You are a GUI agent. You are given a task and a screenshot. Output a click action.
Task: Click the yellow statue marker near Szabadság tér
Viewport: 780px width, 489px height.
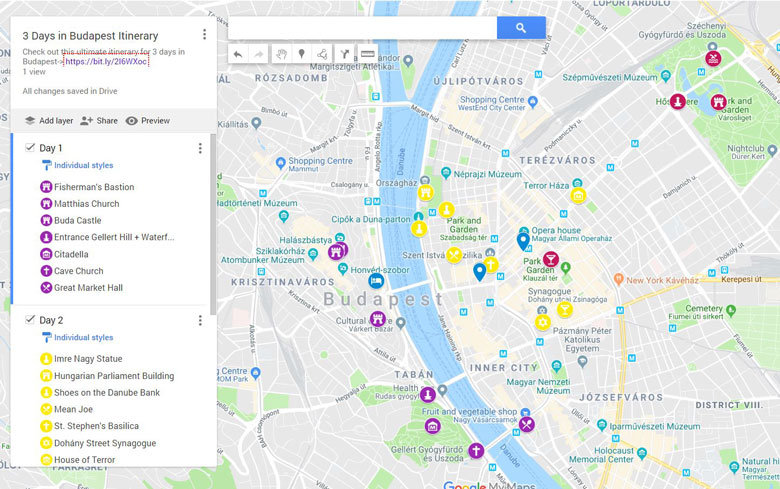(x=446, y=210)
